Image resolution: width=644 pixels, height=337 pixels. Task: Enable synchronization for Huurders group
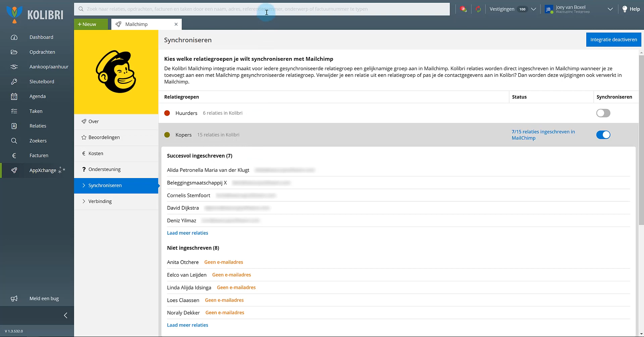(x=603, y=113)
